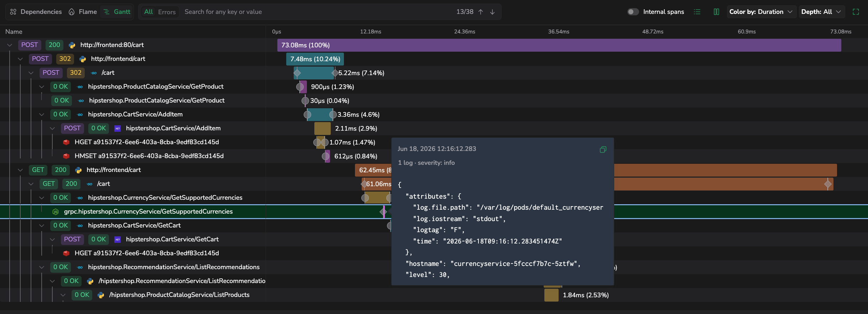Copy log details using the tooltip copy icon
Viewport: 868px width, 314px height.
tap(603, 150)
